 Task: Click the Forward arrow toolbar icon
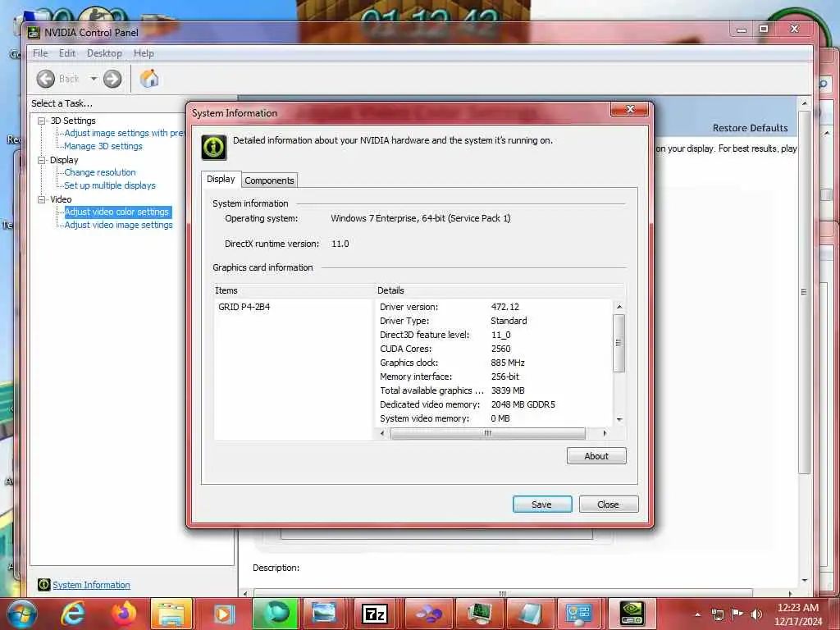pyautogui.click(x=112, y=79)
